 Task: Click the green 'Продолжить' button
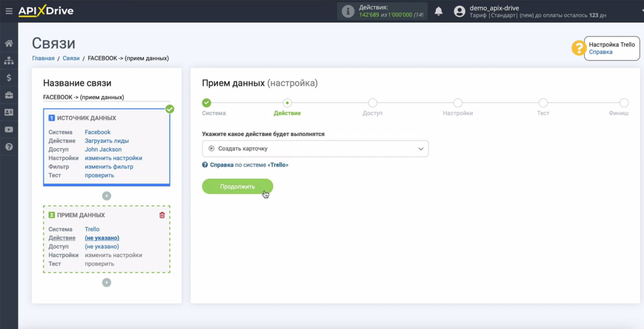point(237,186)
